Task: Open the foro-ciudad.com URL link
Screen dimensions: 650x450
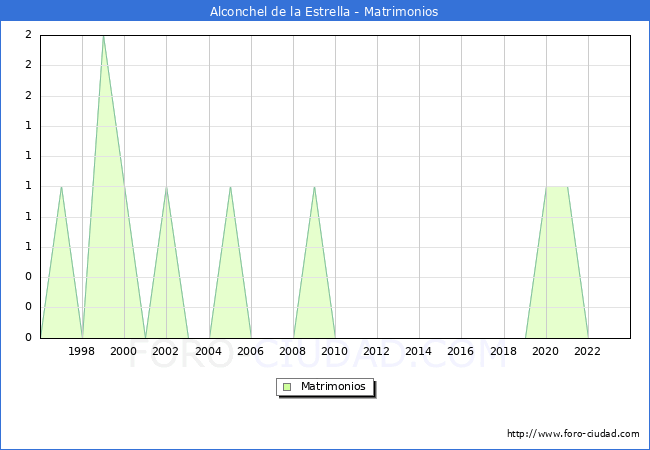Action: point(573,434)
